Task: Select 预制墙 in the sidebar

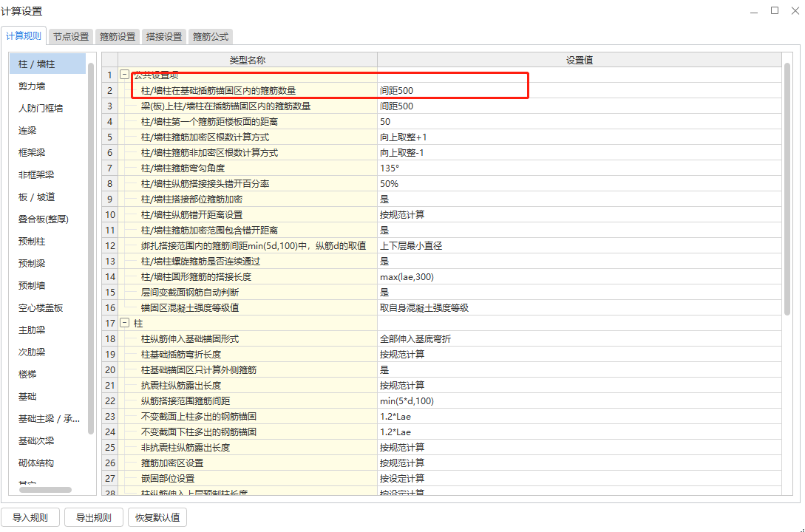Action: click(48, 285)
